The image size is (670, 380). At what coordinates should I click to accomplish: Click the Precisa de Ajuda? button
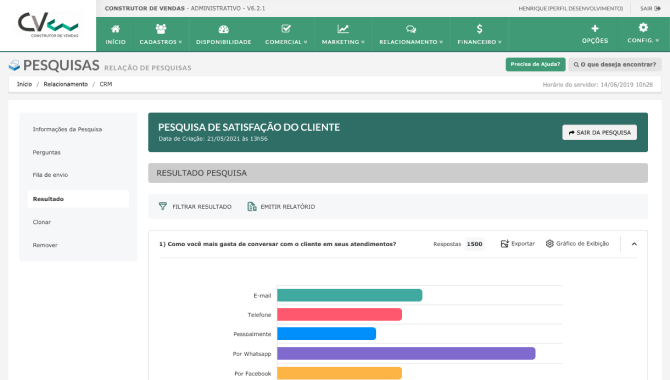(535, 65)
